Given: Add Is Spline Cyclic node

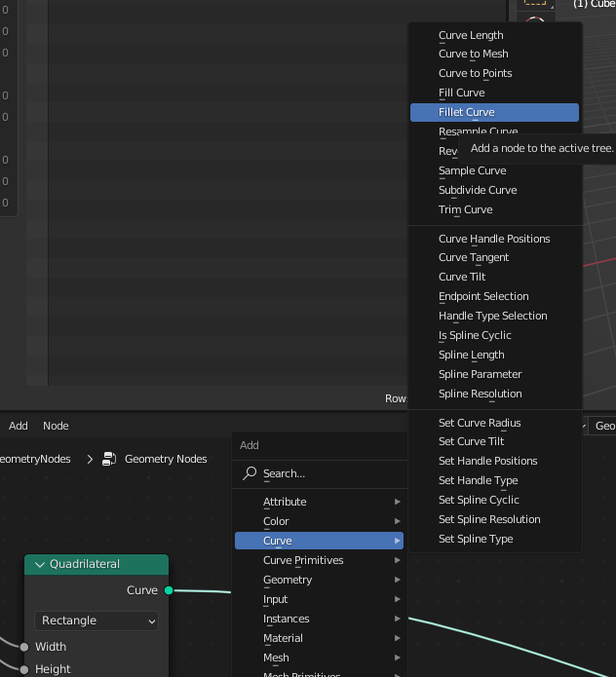Looking at the screenshot, I should (x=494, y=335).
